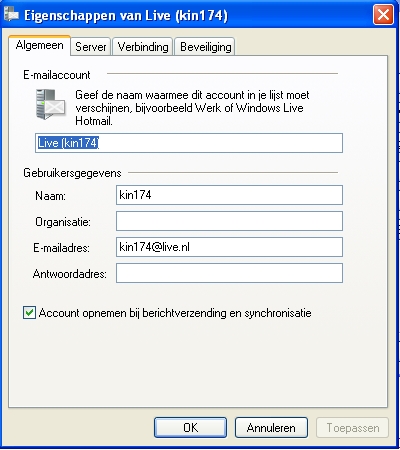Screen dimensions: 400x450
Task: Confirm with the OK button
Action: pos(190,428)
